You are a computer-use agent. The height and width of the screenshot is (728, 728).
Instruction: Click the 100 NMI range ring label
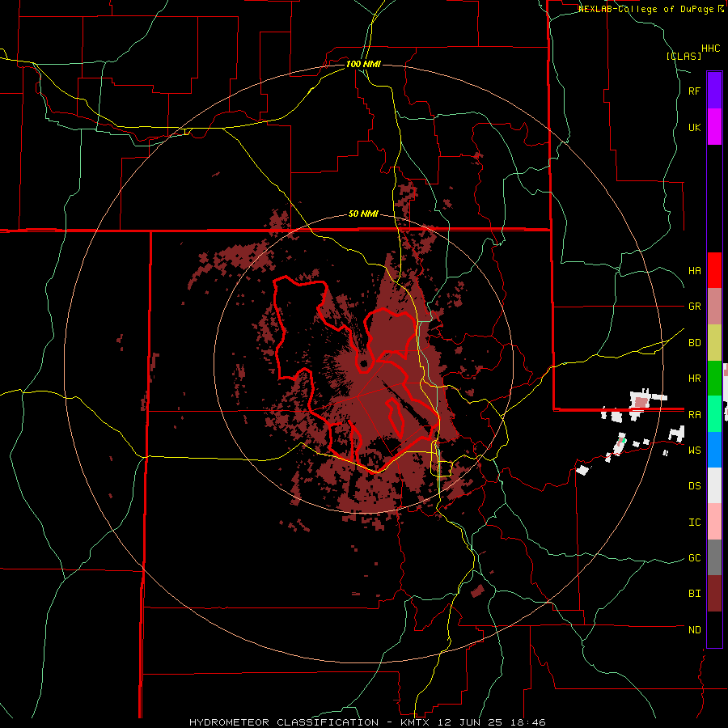(363, 64)
